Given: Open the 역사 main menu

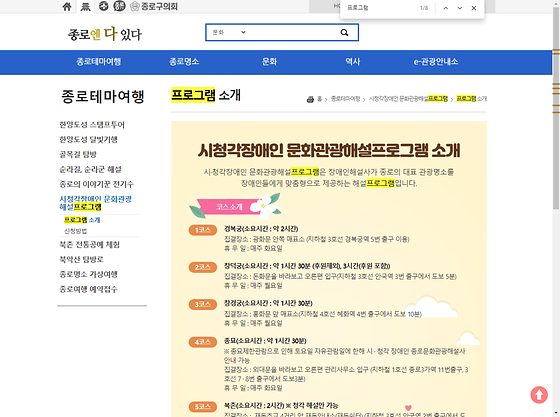Looking at the screenshot, I should 352,61.
